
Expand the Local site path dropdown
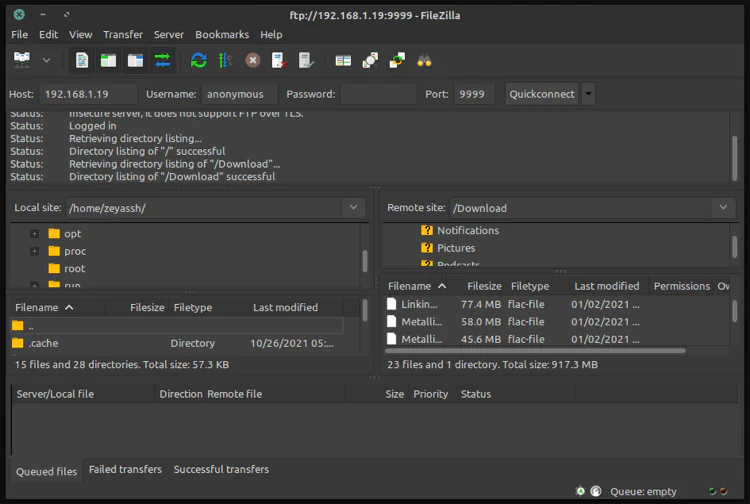pos(353,207)
